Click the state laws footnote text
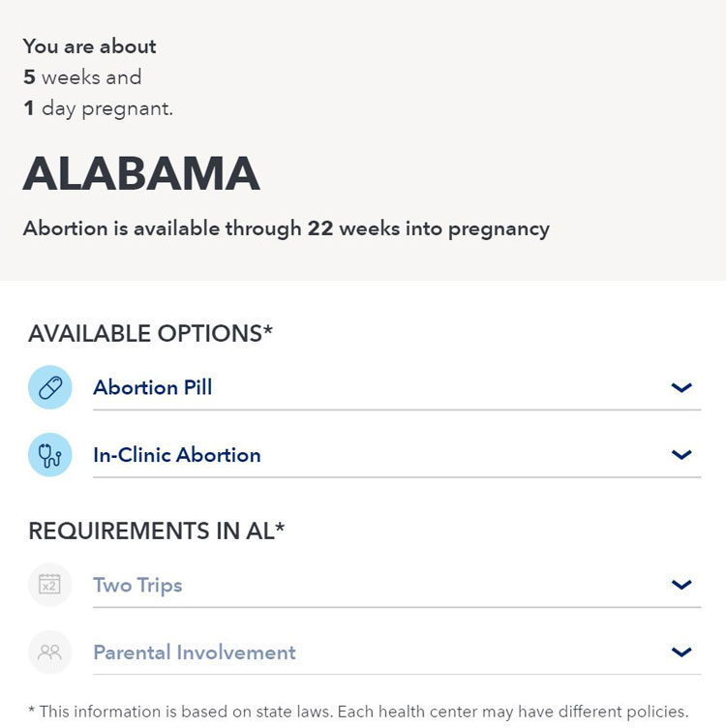The height and width of the screenshot is (728, 726). pos(358,712)
